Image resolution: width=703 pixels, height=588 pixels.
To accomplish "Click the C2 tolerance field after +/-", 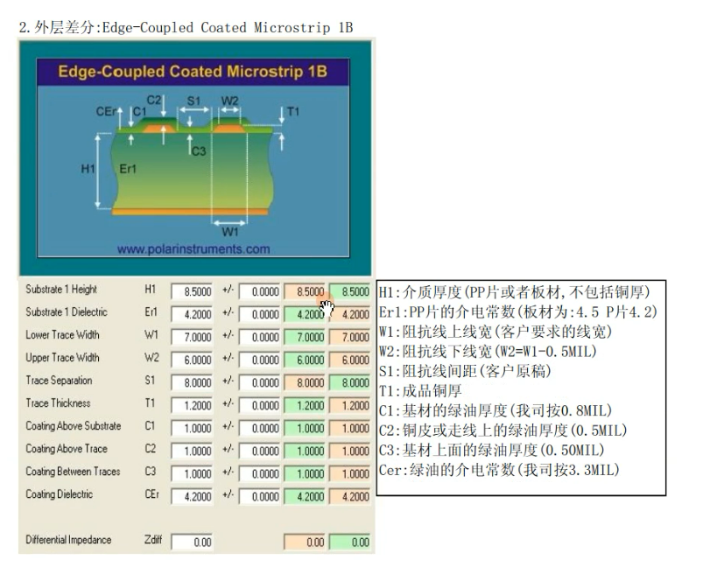I will point(260,451).
